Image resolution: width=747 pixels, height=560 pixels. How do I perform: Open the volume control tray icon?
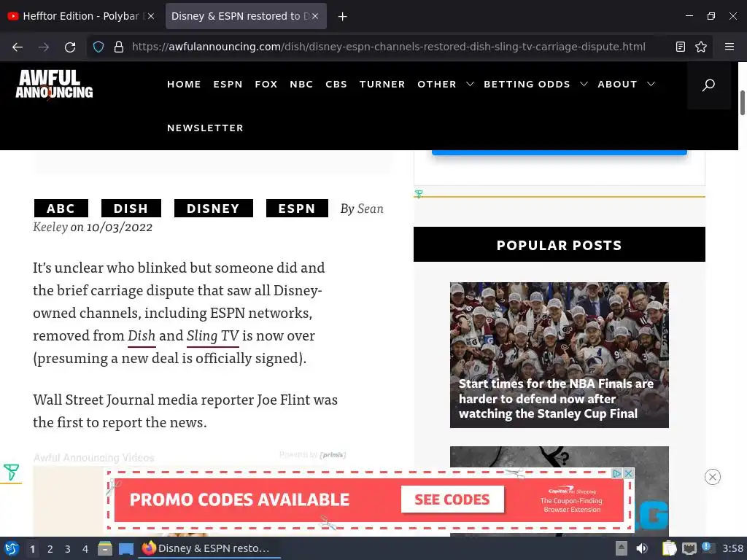[x=642, y=548]
